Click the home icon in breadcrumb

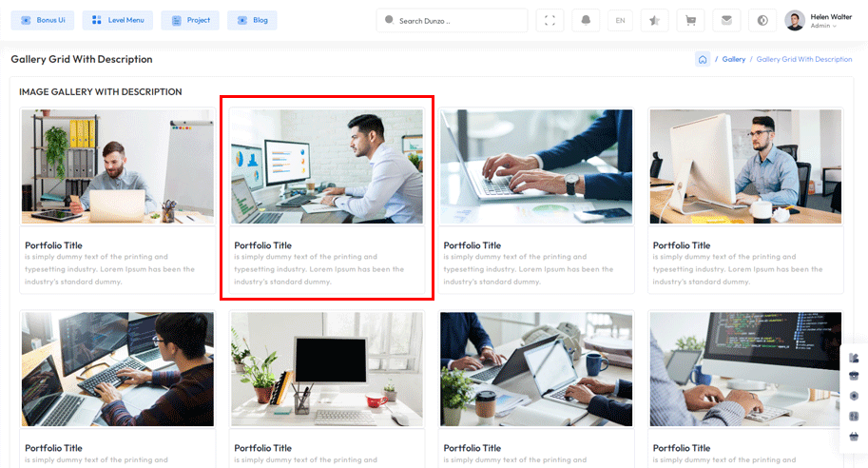pos(703,59)
